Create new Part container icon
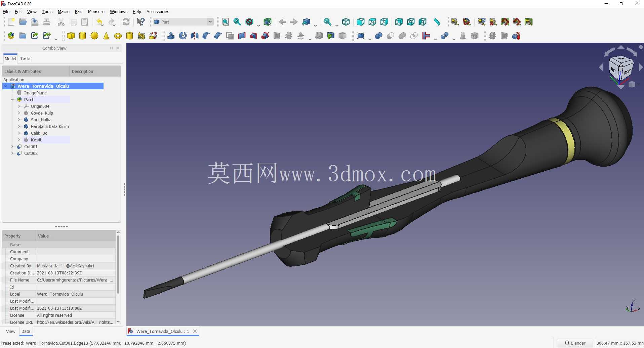Screen dimensions: 644x348 click(x=11, y=36)
